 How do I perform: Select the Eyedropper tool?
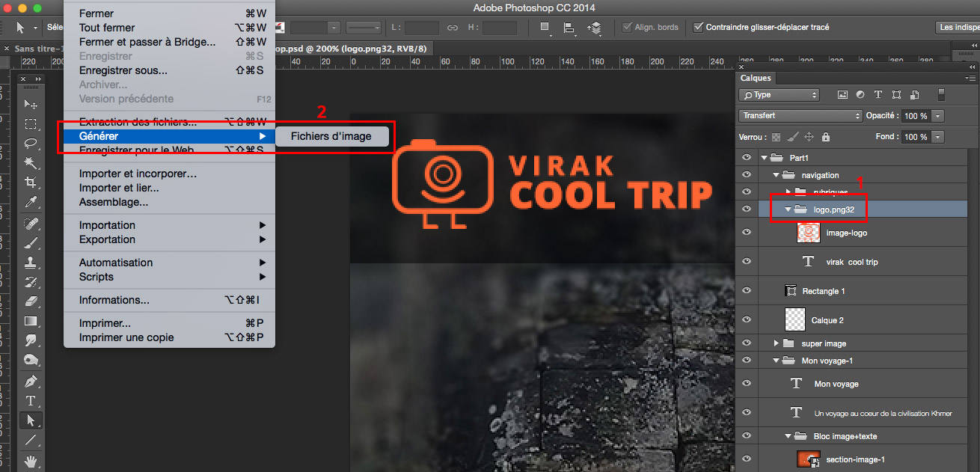click(31, 202)
